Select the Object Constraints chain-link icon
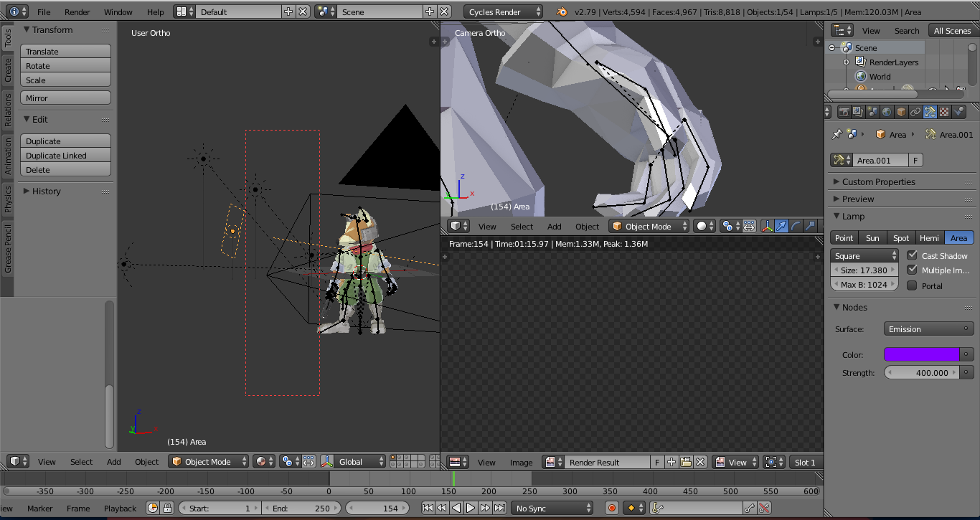980x520 pixels. coord(915,111)
